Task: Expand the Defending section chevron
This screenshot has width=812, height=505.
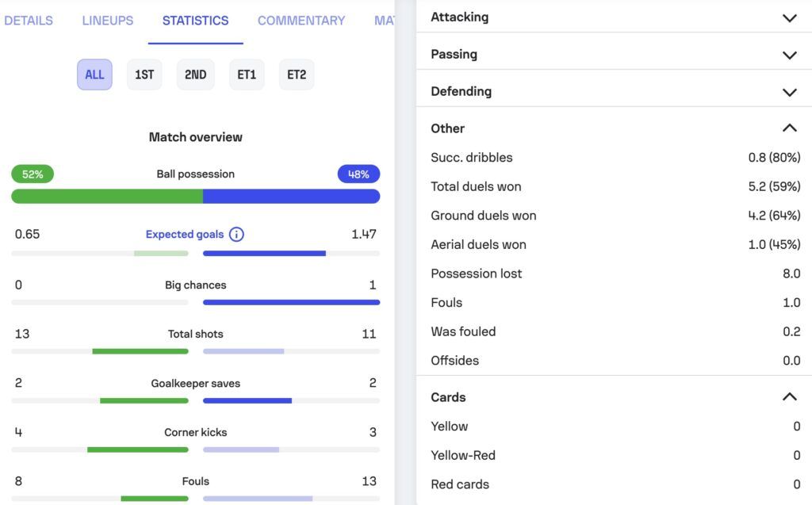Action: pos(789,92)
